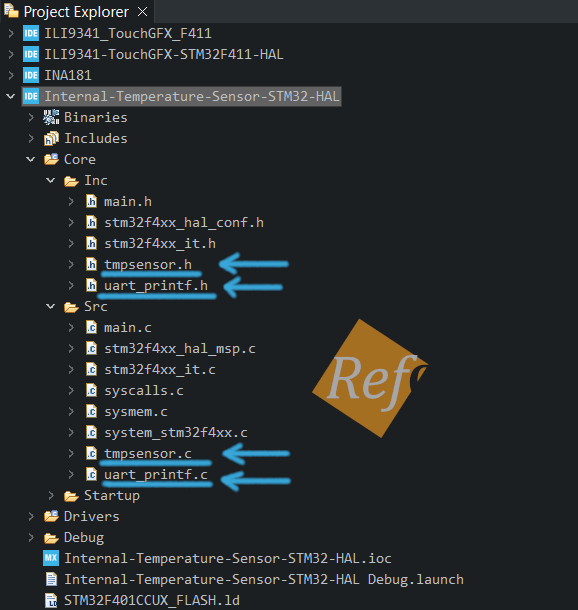Collapse the Core folder
578x610 pixels.
click(x=31, y=159)
